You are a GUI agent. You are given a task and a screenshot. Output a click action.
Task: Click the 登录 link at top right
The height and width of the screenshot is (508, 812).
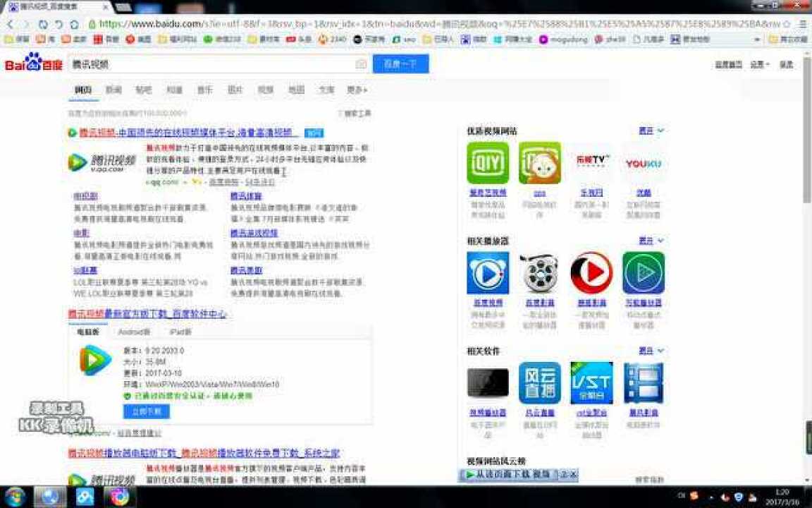pos(786,64)
